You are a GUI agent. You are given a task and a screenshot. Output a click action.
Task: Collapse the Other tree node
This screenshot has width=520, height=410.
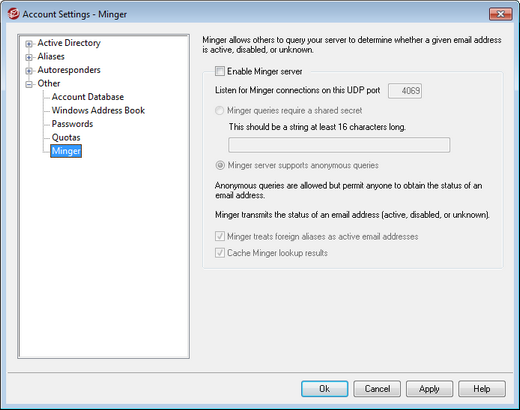[x=29, y=84]
